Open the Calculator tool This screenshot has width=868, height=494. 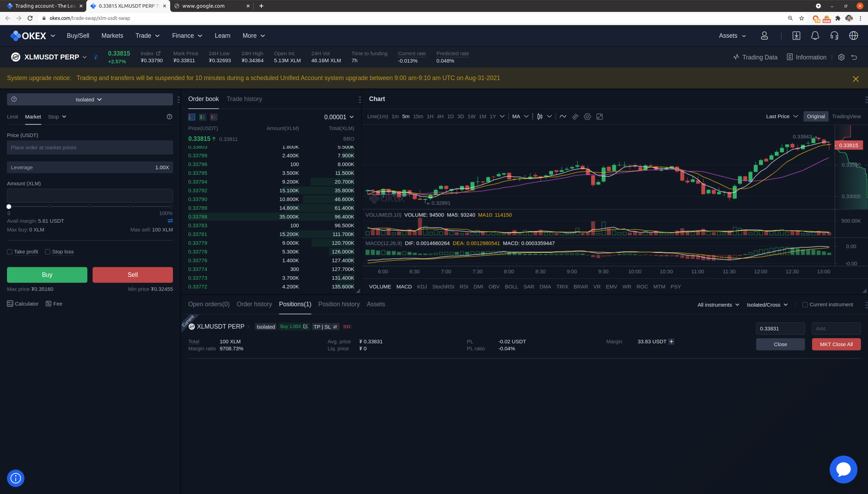point(22,303)
